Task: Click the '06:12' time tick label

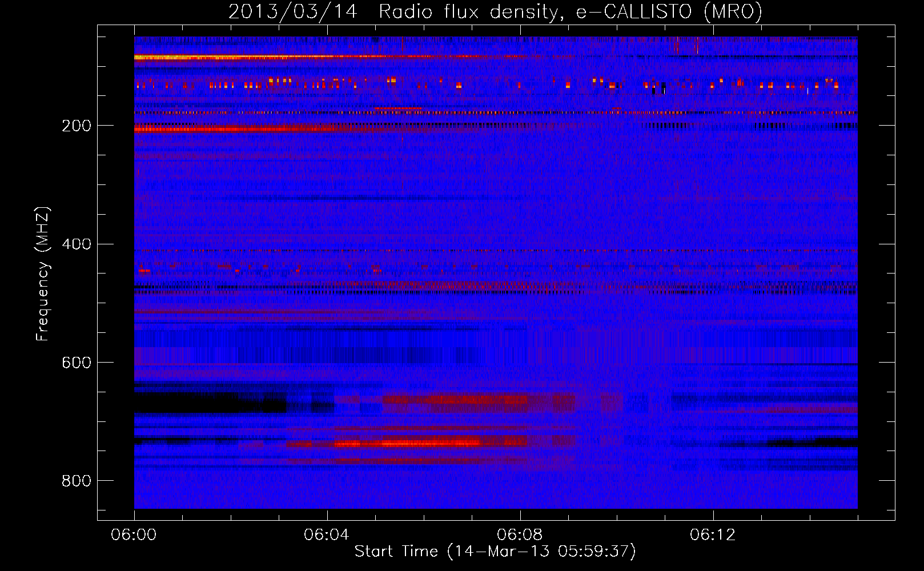Action: point(713,534)
